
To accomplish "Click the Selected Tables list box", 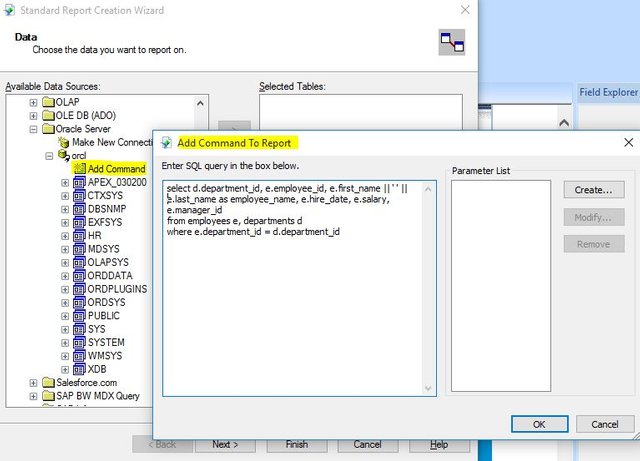I will [361, 112].
